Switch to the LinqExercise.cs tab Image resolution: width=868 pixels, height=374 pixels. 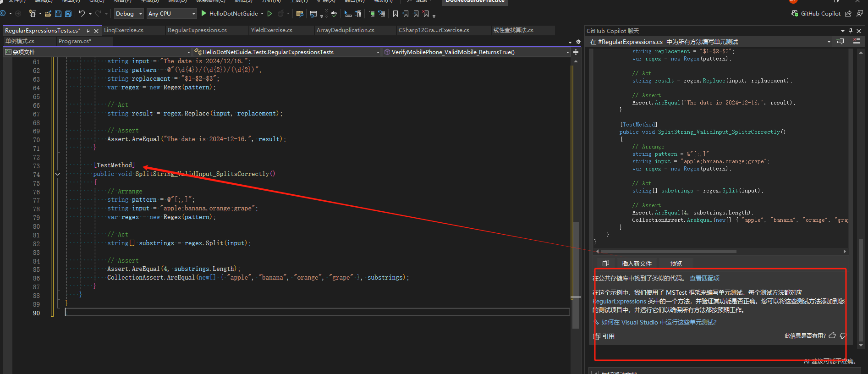click(124, 30)
